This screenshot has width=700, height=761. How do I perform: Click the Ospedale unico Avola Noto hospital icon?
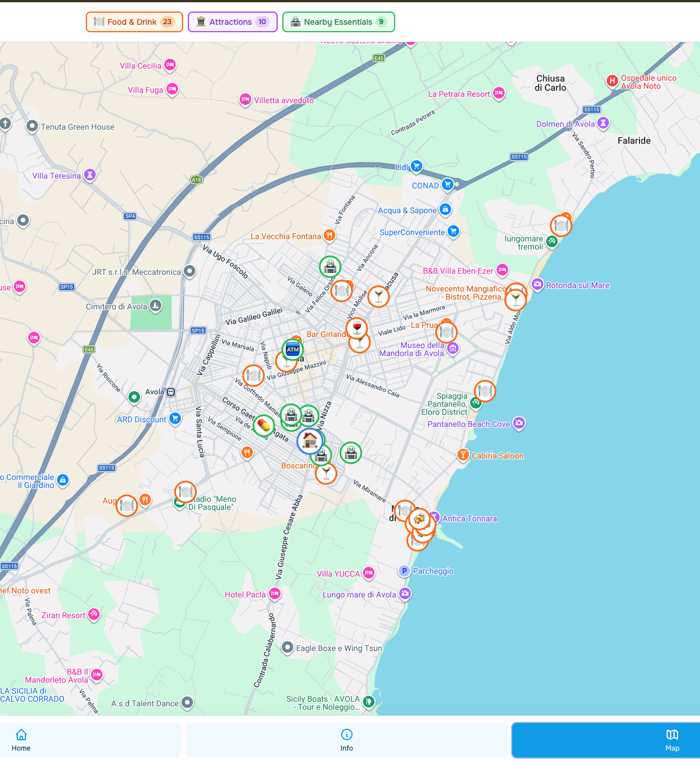(x=612, y=81)
